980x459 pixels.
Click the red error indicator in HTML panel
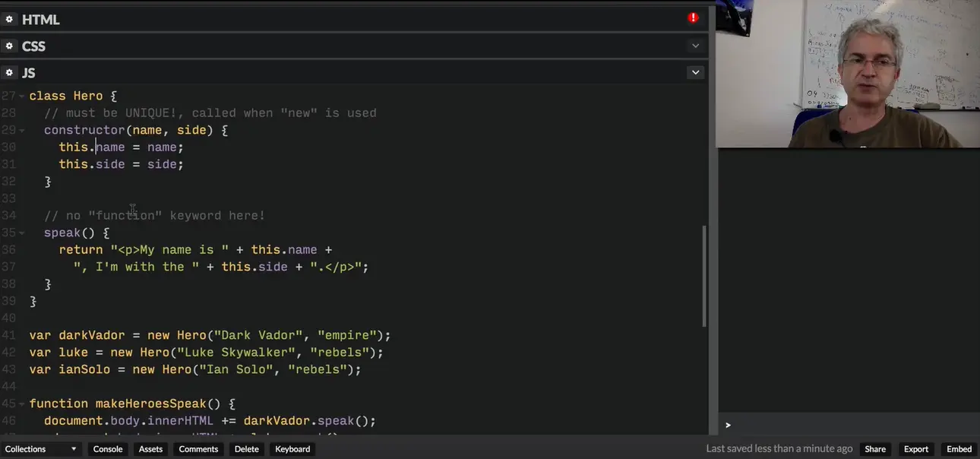click(x=693, y=17)
